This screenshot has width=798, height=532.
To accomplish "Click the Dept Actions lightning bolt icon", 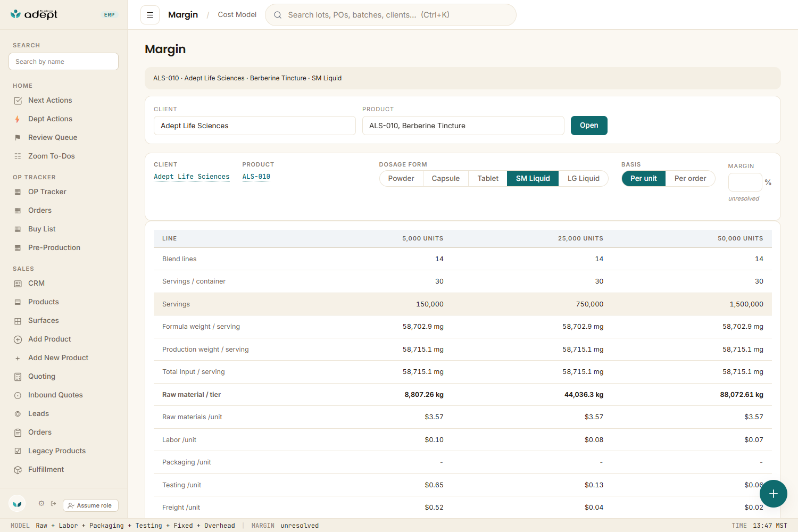I will pos(18,119).
